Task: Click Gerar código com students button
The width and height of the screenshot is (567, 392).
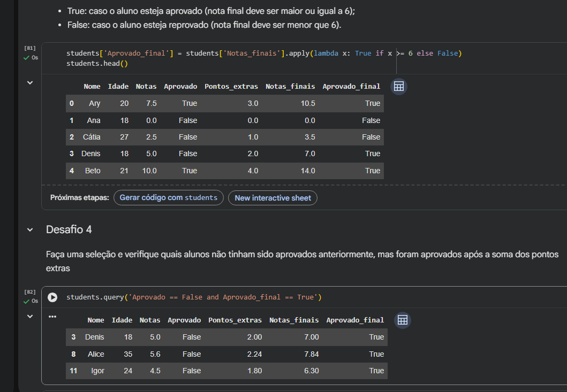Action: pos(169,198)
